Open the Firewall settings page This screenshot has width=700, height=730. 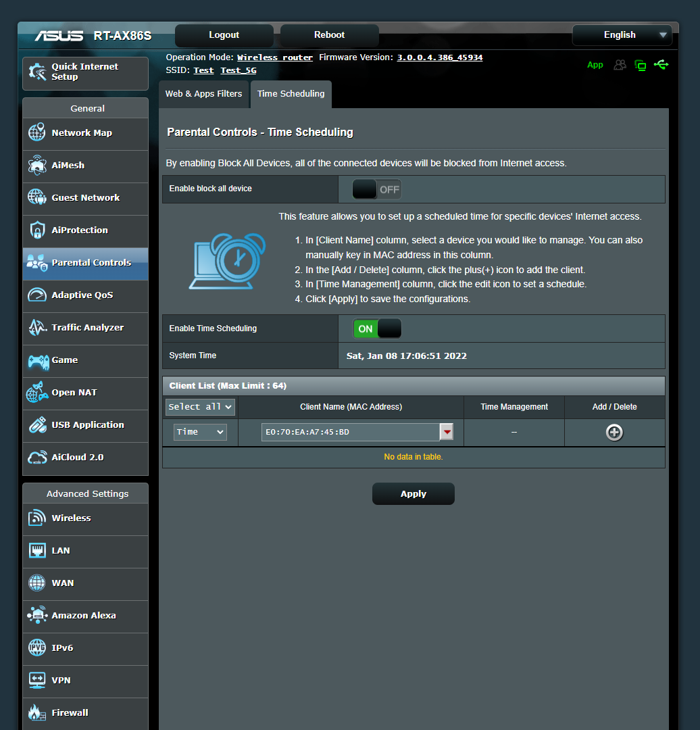pos(70,712)
